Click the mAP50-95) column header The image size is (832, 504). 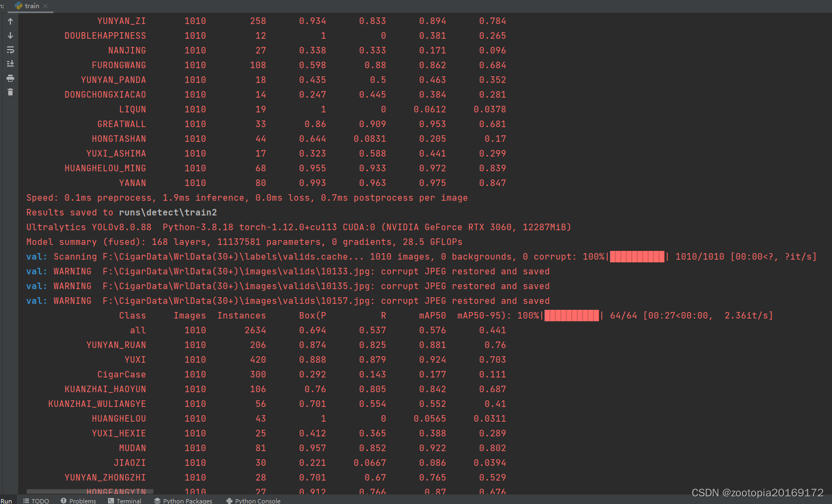[484, 315]
